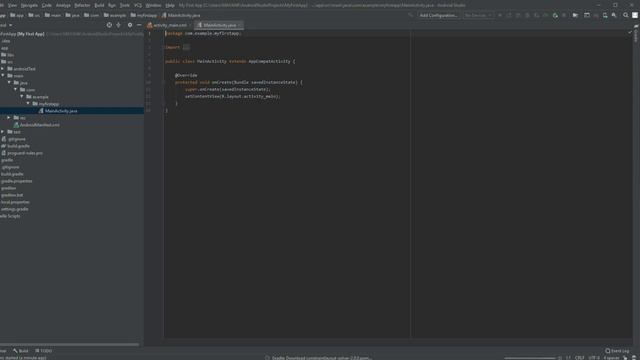Collapse the java folder
This screenshot has width=640, height=360.
click(x=9, y=83)
